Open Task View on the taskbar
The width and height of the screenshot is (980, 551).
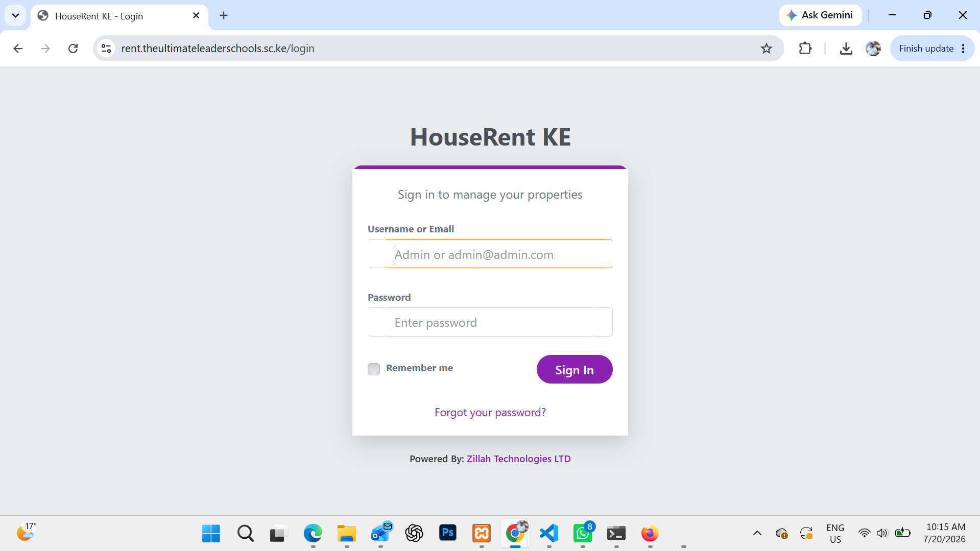tap(279, 534)
